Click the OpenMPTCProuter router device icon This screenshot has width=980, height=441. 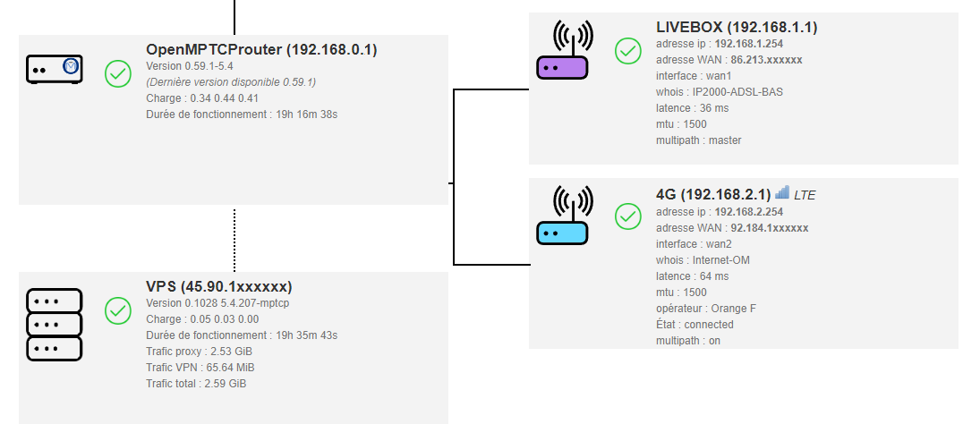(x=55, y=70)
